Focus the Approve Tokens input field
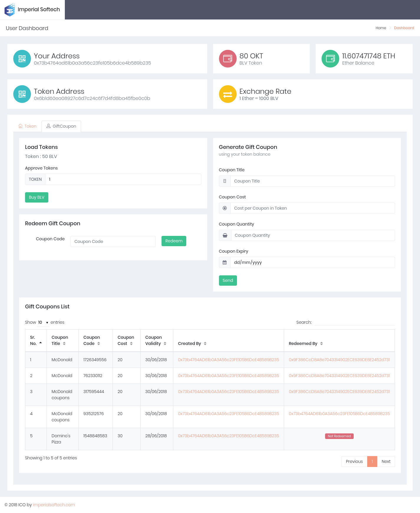 coord(123,179)
